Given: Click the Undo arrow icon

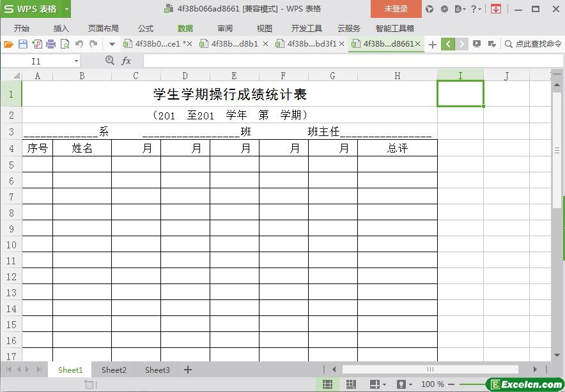Looking at the screenshot, I should click(79, 44).
